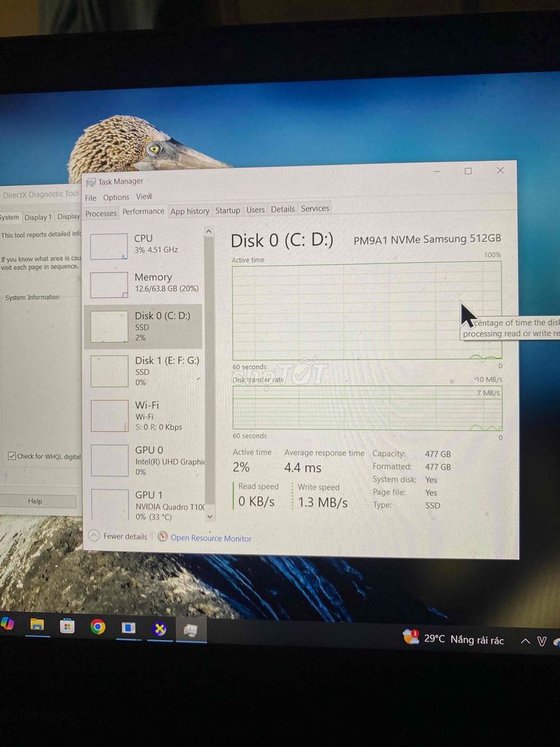The height and width of the screenshot is (747, 560).
Task: Switch to the Startup tab
Action: coord(227,210)
